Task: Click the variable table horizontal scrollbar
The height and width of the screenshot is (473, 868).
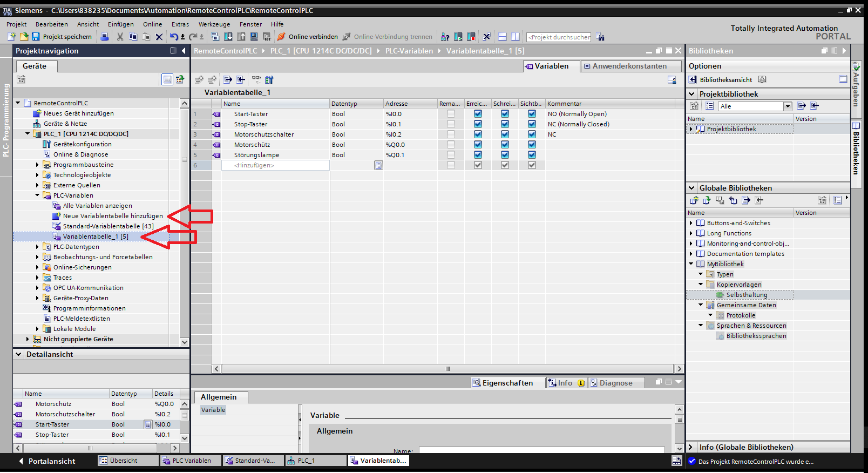Action: click(x=447, y=369)
